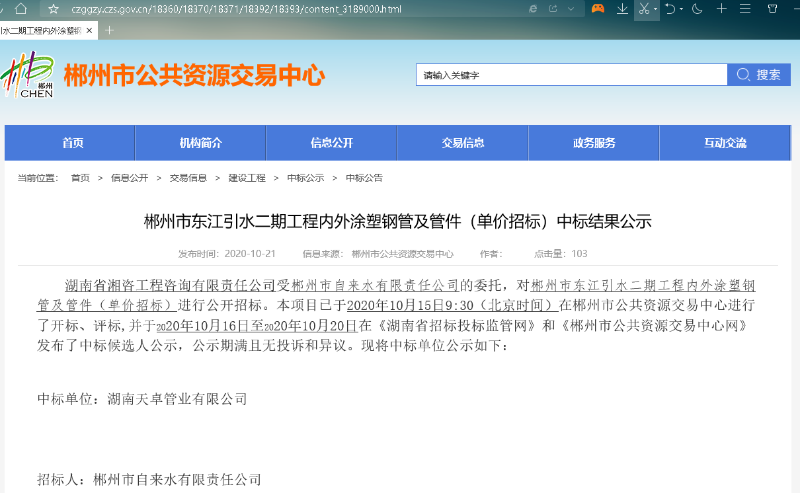Bookmark this page with the star icon
The width and height of the screenshot is (800, 493).
tap(53, 9)
